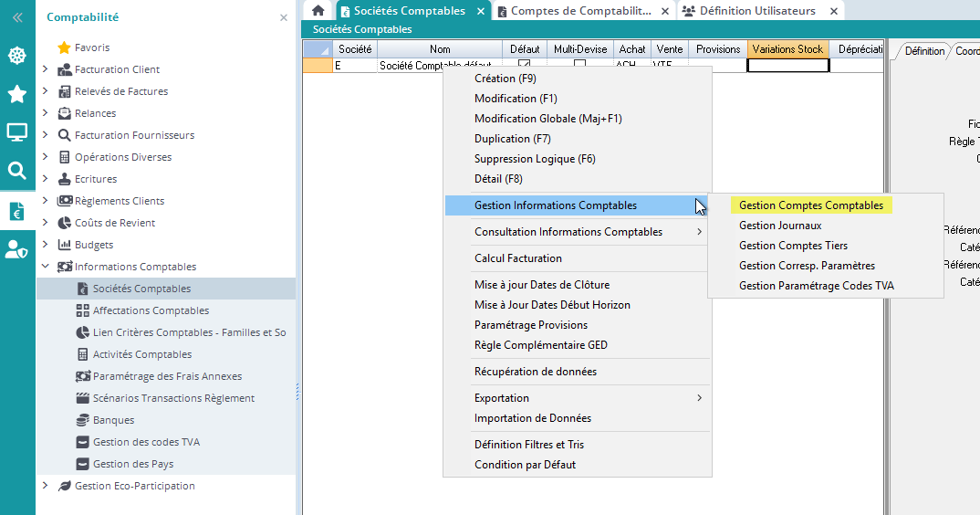Expand the Budgets tree node
Viewport: 980px width, 515px height.
[46, 245]
